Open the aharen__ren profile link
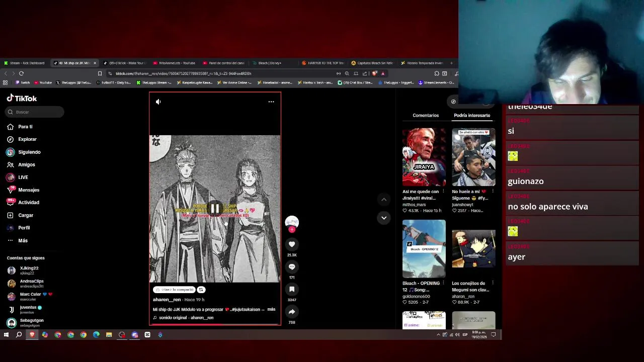The height and width of the screenshot is (362, 644). [167, 300]
